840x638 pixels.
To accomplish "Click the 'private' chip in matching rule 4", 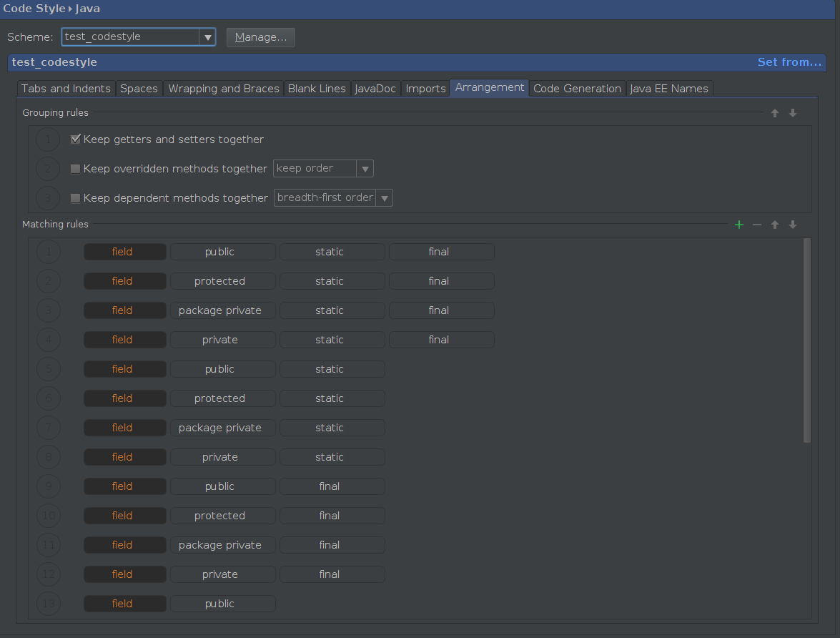I will pyautogui.click(x=222, y=339).
